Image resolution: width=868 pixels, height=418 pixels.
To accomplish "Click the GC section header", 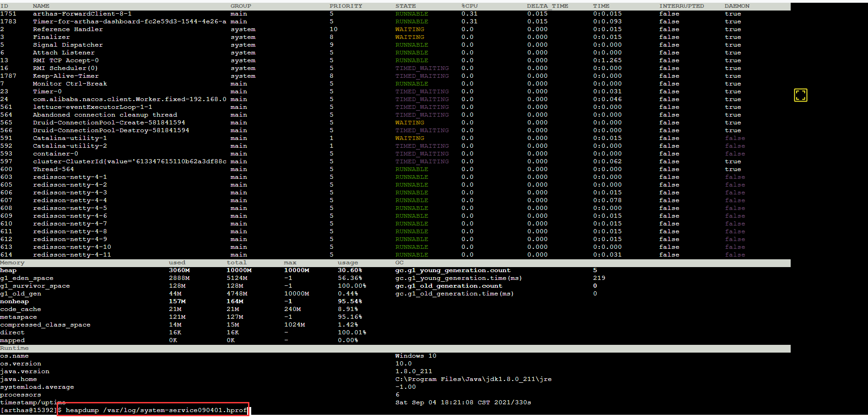I will coord(399,263).
